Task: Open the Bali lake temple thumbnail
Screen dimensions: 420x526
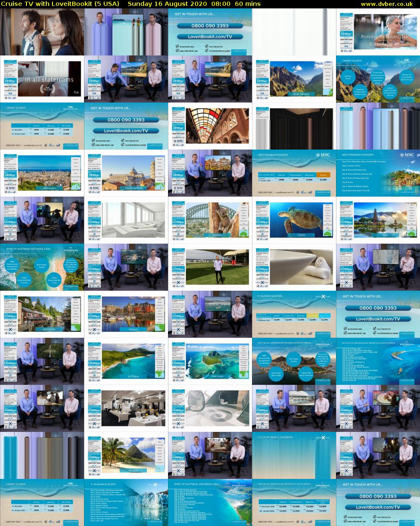Action: (378, 220)
